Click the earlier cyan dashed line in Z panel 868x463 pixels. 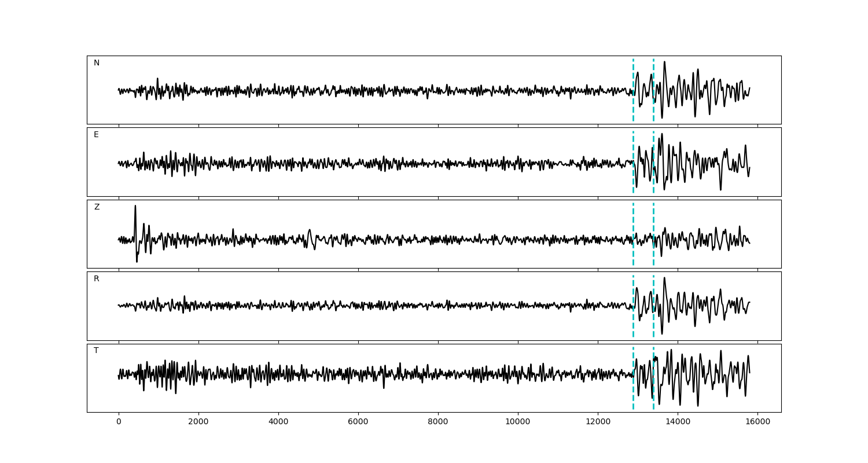coord(633,220)
